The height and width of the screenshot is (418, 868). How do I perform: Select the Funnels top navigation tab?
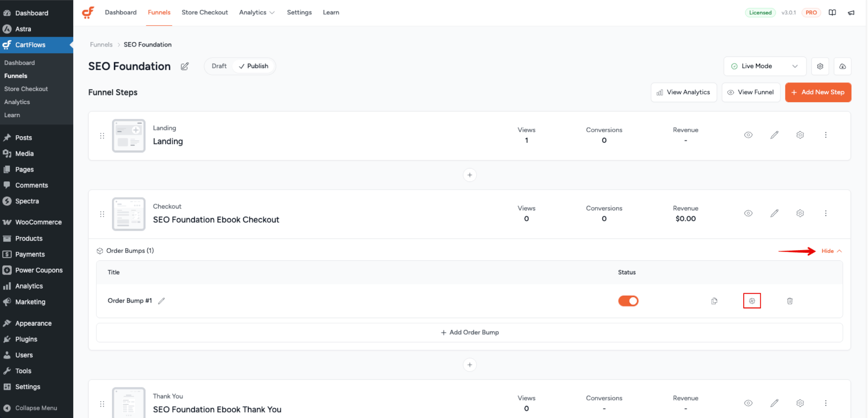click(159, 13)
